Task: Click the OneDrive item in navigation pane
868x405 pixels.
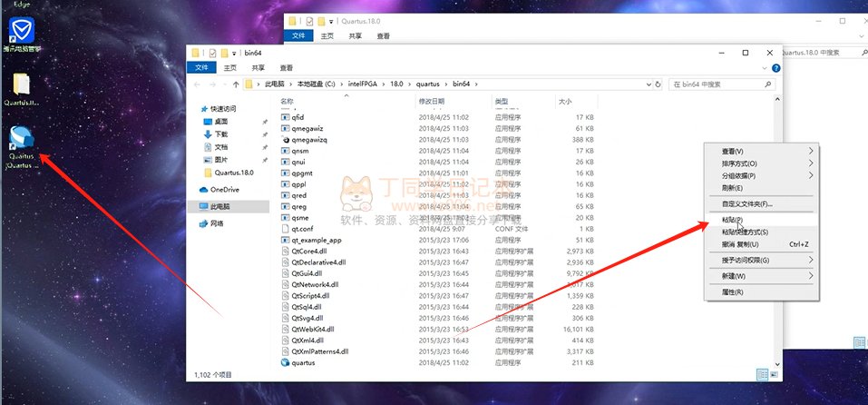Action: coord(223,190)
